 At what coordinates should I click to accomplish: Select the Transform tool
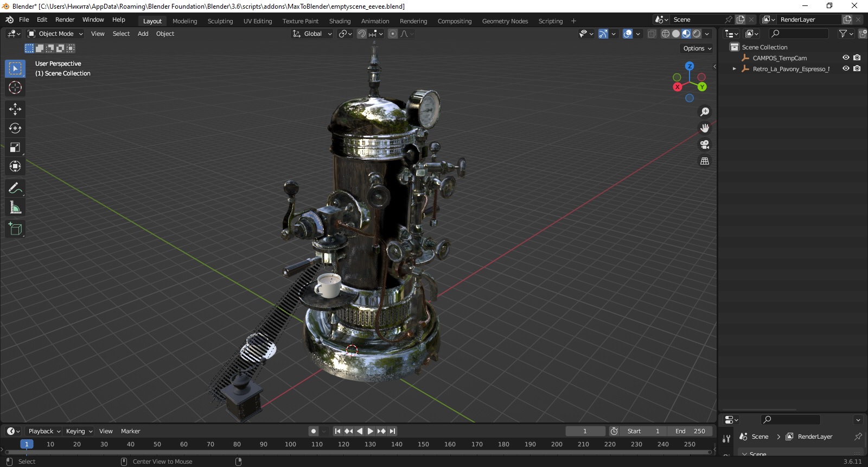(15, 166)
